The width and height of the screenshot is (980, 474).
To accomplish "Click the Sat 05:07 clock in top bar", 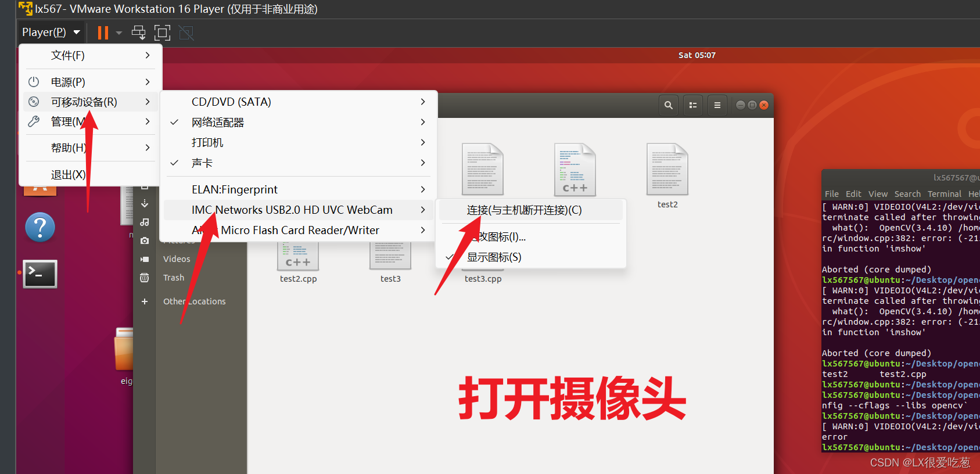I will pyautogui.click(x=697, y=55).
